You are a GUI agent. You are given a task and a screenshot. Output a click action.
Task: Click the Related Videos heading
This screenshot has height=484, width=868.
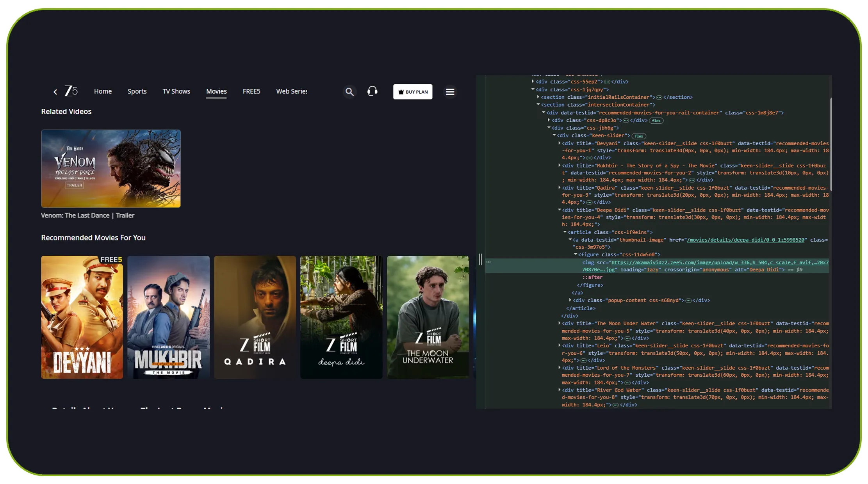(66, 112)
